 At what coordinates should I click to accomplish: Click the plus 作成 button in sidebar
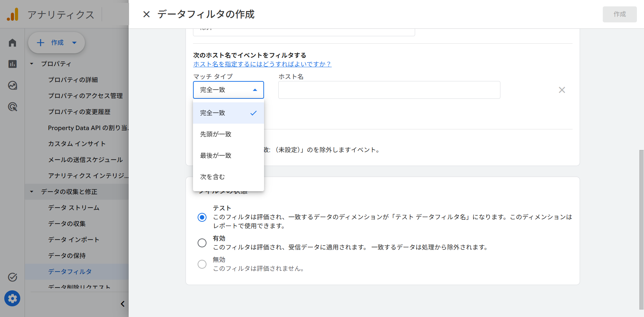[57, 43]
